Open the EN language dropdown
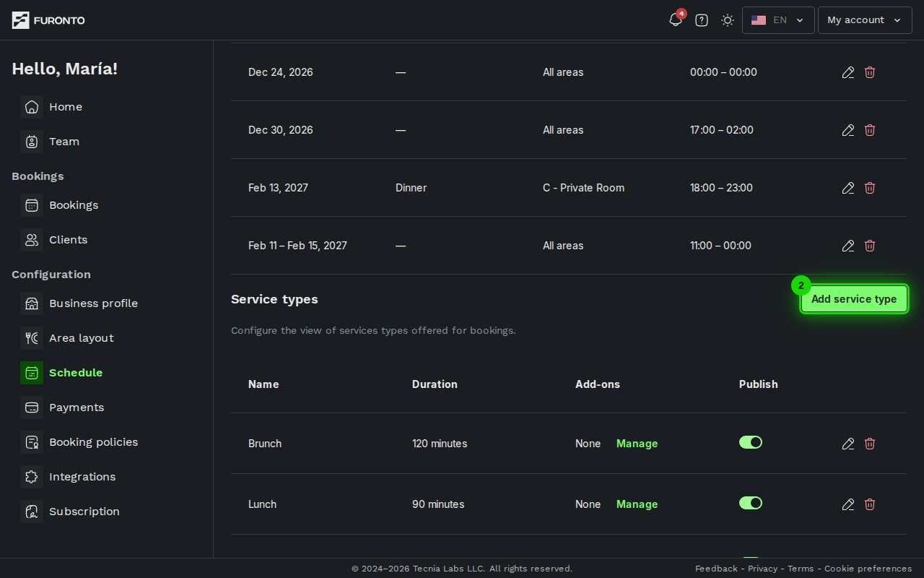This screenshot has height=578, width=924. click(x=778, y=20)
